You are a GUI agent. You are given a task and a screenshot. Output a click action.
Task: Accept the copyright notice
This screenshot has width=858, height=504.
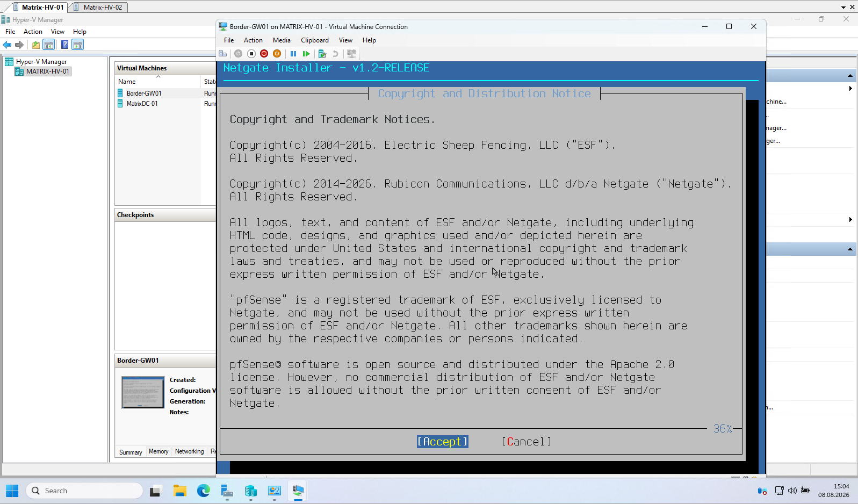(443, 442)
